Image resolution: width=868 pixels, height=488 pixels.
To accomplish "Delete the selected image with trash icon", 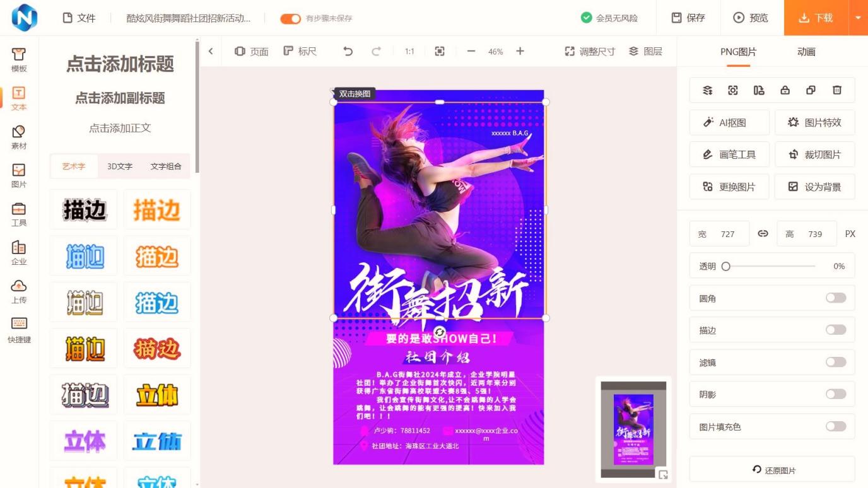I will (836, 90).
